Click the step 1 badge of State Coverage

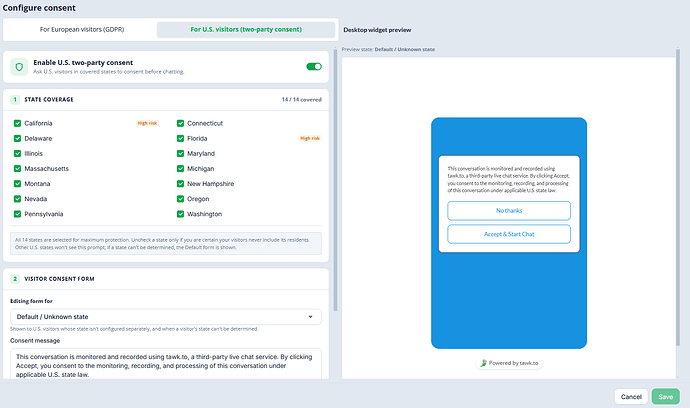(15, 99)
